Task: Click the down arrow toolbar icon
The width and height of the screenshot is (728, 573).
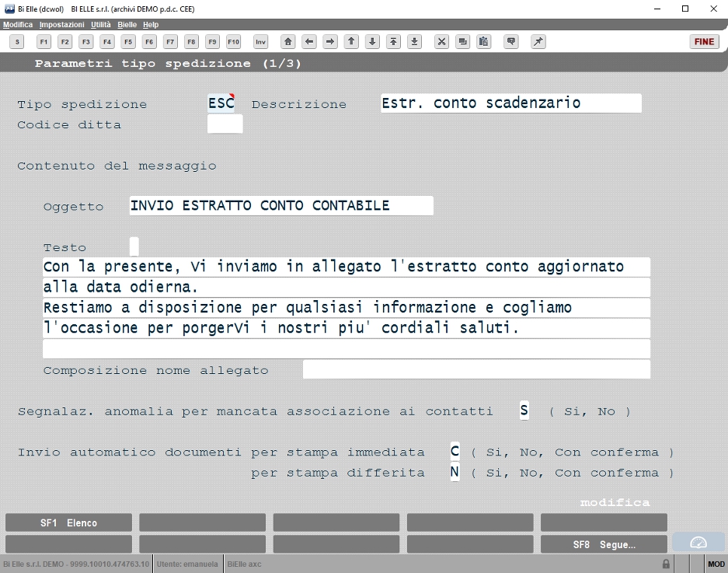Action: point(372,42)
